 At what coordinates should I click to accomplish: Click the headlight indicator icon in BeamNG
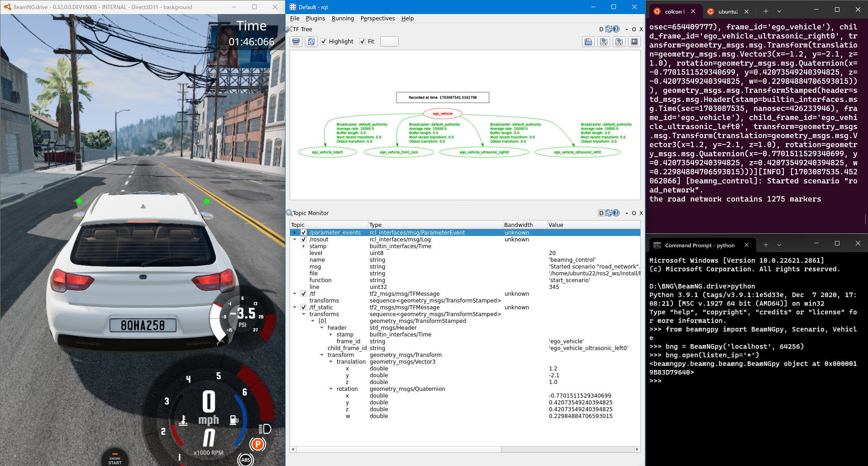(x=265, y=429)
